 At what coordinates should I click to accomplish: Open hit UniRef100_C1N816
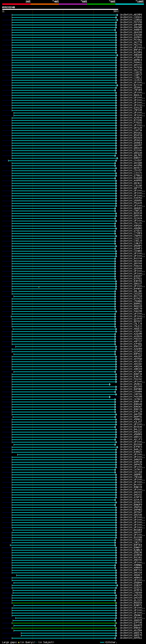point(131,20)
